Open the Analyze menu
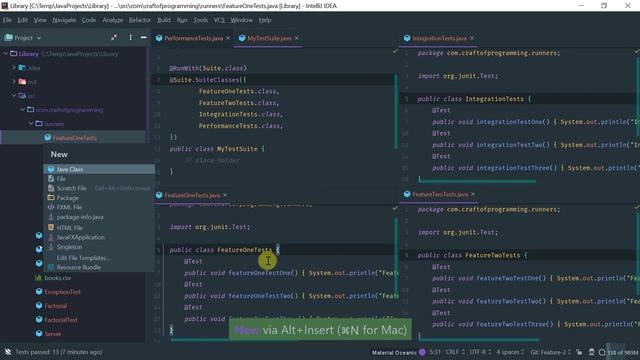The height and width of the screenshot is (360, 640). 113,20
